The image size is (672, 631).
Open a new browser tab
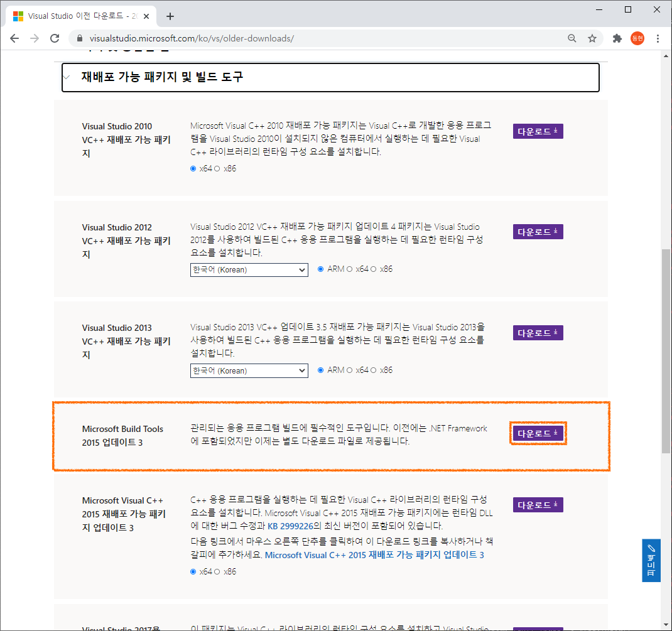(170, 16)
